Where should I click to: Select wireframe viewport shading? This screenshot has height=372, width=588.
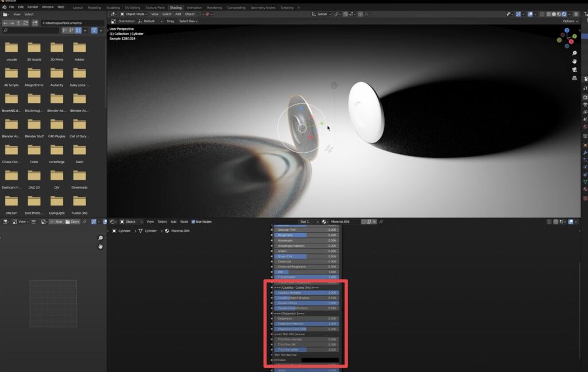click(548, 14)
